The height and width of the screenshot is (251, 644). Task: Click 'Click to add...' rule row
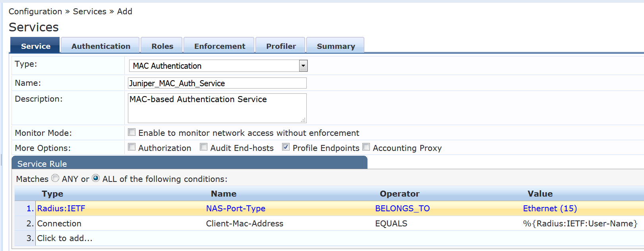coord(65,238)
